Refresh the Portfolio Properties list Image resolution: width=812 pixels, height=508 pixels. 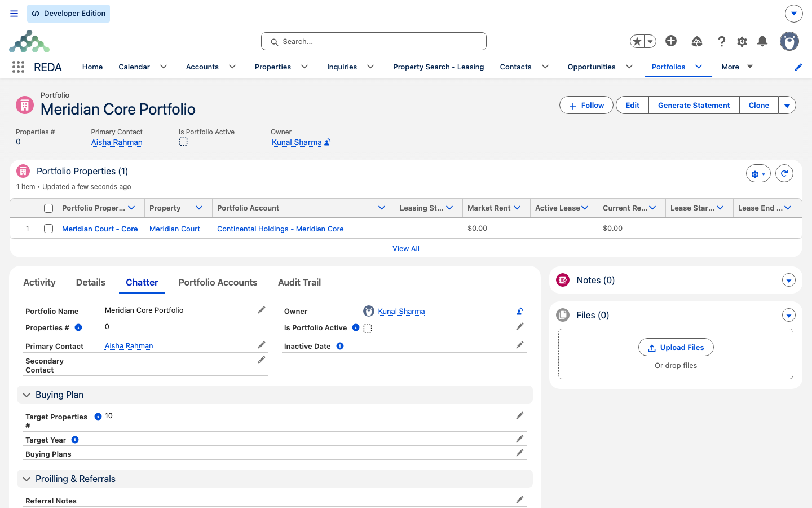coord(784,173)
